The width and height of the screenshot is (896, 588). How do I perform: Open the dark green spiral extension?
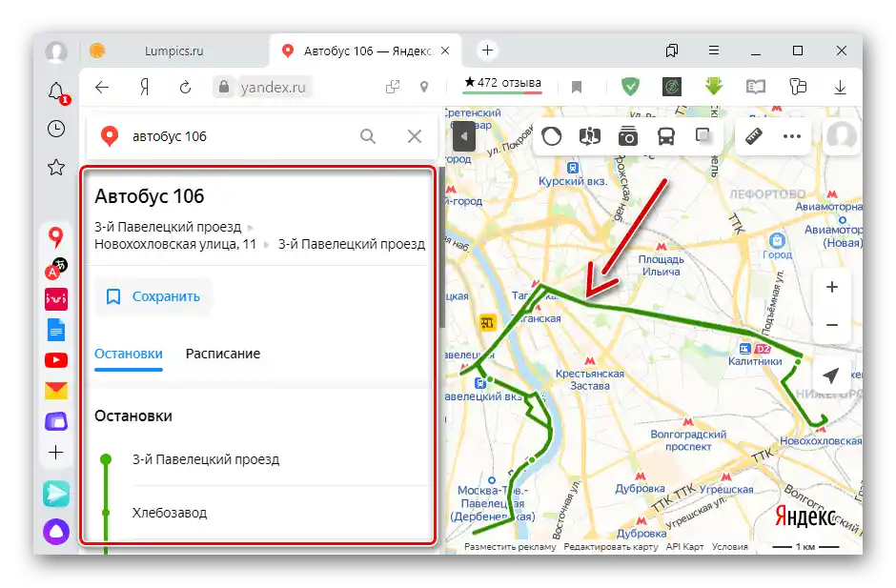click(671, 87)
